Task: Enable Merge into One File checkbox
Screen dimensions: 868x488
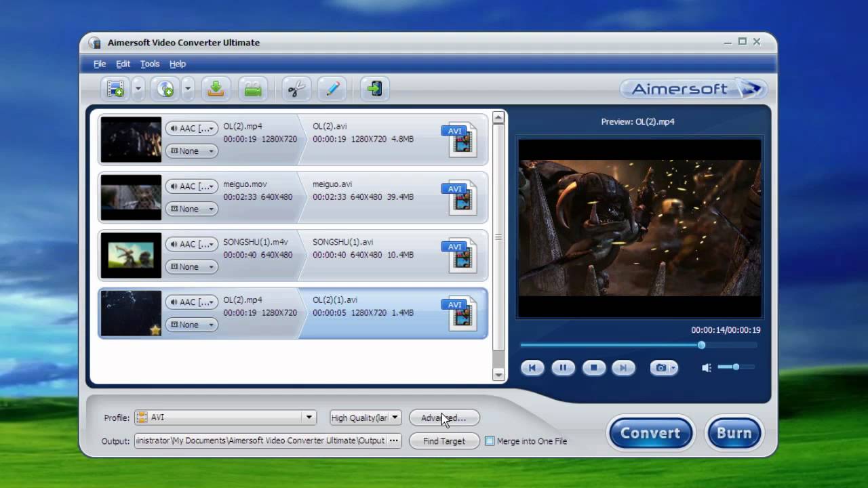Action: pos(490,441)
